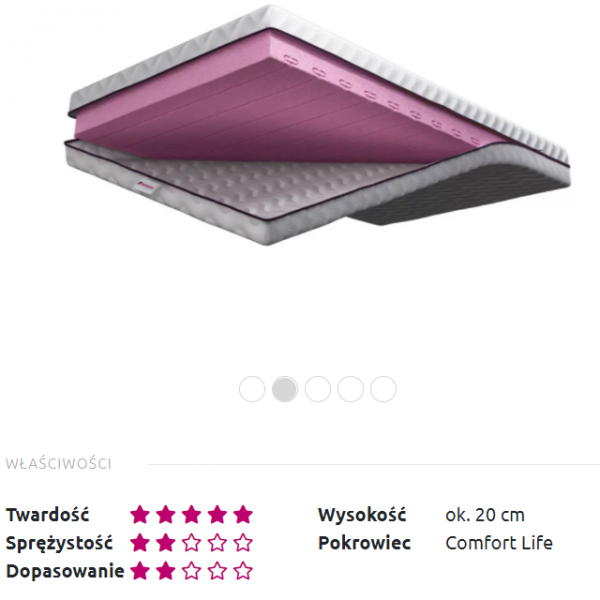Click the Twardość label
This screenshot has height=600, width=600.
pos(47,514)
